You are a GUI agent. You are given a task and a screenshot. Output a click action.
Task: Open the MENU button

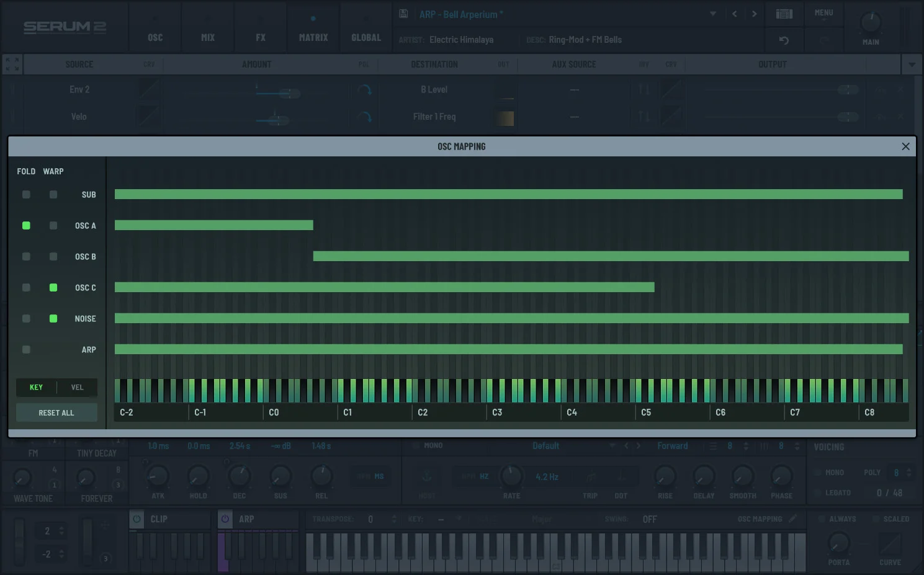coord(823,14)
